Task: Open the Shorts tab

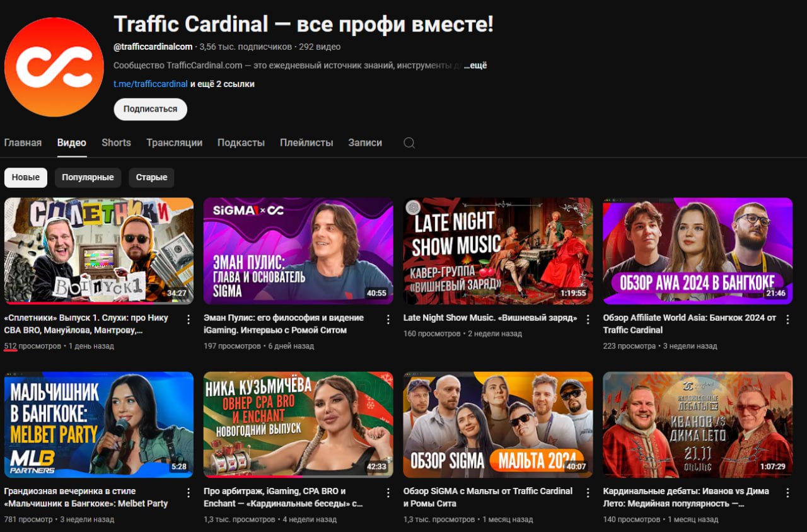Action: pyautogui.click(x=117, y=142)
